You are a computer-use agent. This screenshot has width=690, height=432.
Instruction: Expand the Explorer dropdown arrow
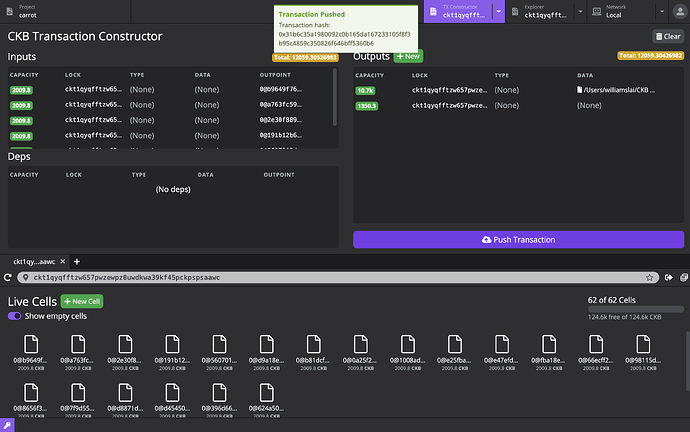pyautogui.click(x=580, y=11)
